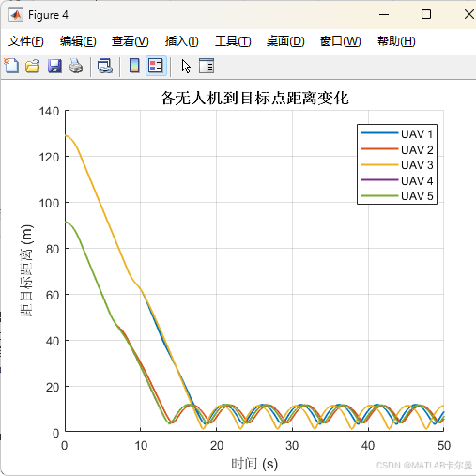Click the UAV 3 legend entry

pyautogui.click(x=397, y=165)
